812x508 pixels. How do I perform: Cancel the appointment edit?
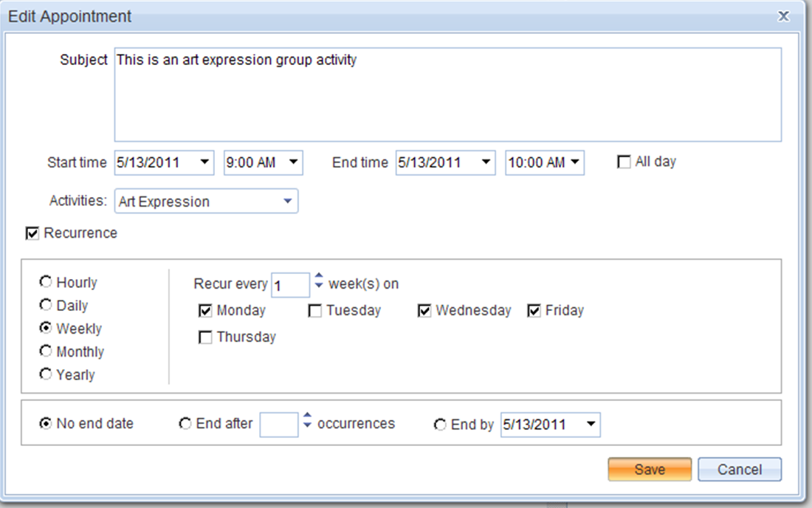coord(739,470)
